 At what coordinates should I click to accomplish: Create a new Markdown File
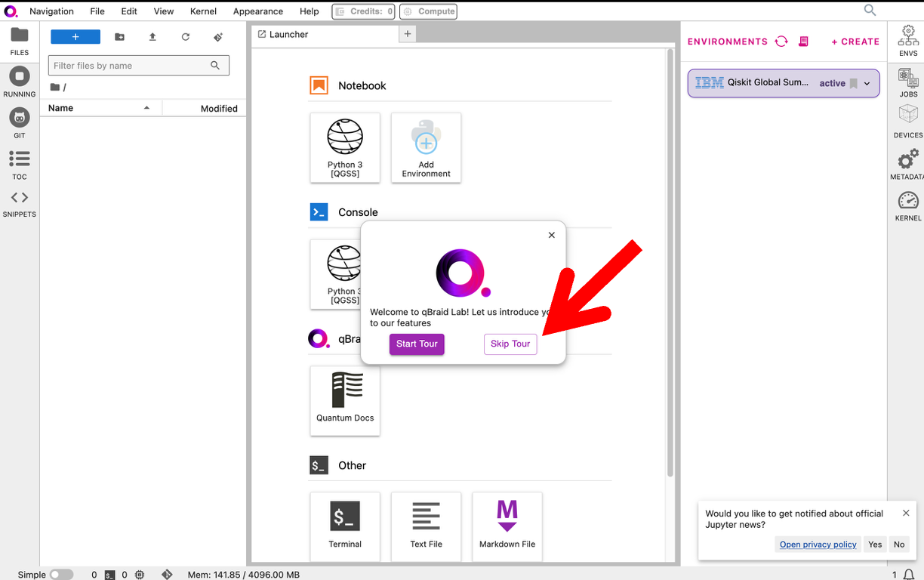[507, 526]
